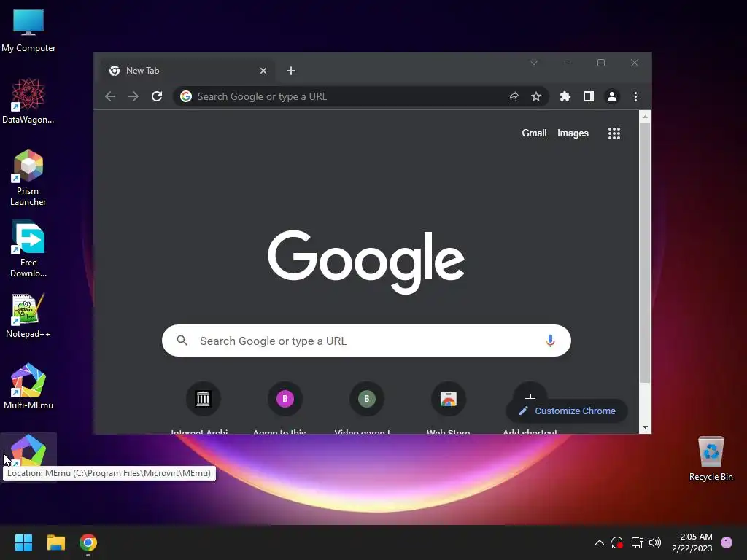The height and width of the screenshot is (560, 747).
Task: Open the green B shortcut tile
Action: pyautogui.click(x=366, y=399)
